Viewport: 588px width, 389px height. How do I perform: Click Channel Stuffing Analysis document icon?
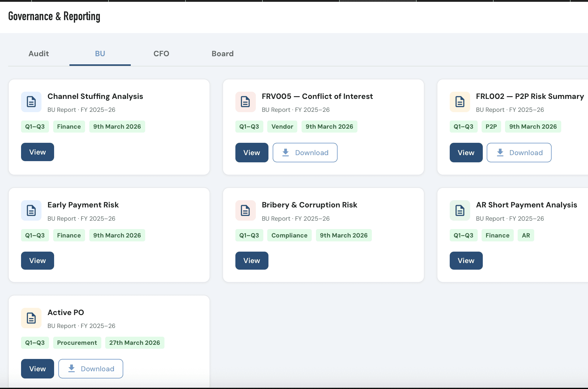pyautogui.click(x=31, y=102)
